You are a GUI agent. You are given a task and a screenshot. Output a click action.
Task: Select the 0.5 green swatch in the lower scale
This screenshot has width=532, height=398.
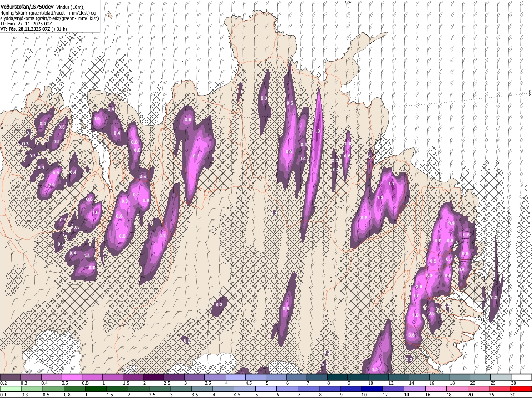point(53,389)
